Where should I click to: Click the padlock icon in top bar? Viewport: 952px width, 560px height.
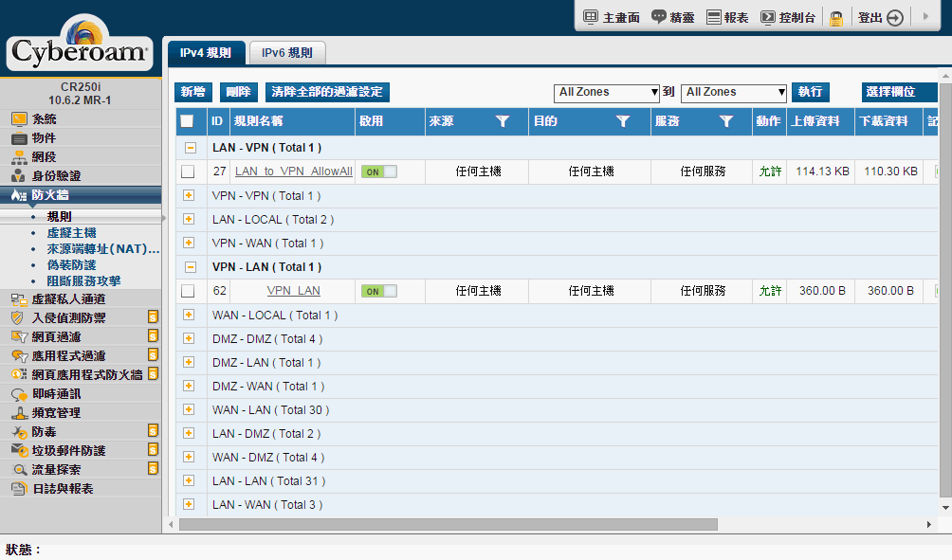tap(836, 18)
